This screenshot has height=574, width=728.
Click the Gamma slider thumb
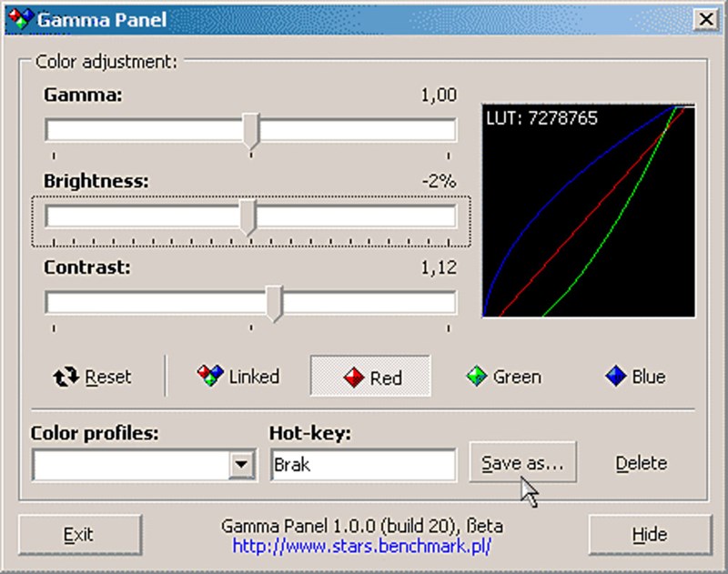[x=252, y=129]
